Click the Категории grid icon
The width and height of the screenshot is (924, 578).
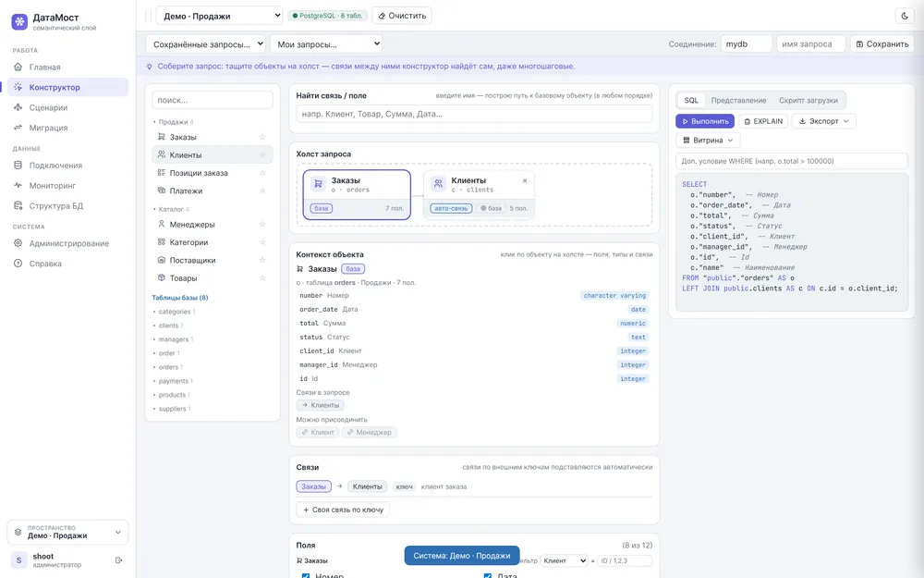(161, 241)
